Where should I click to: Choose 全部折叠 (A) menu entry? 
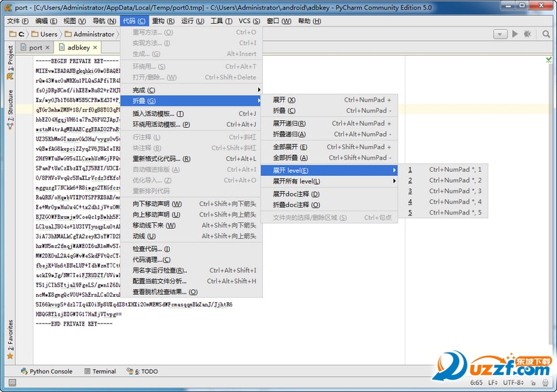329,158
